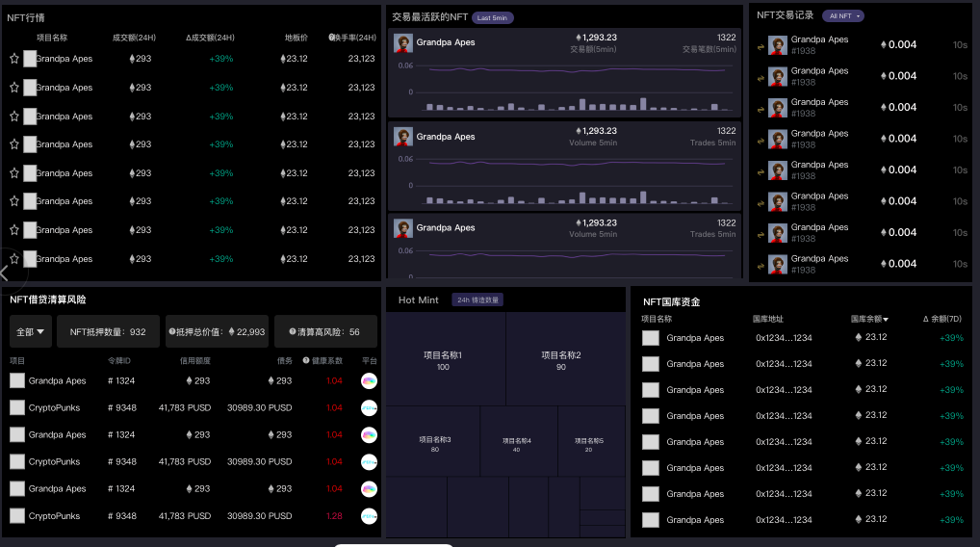Click the Last 5min time badge
Screen dimensions: 980x547
(x=492, y=17)
